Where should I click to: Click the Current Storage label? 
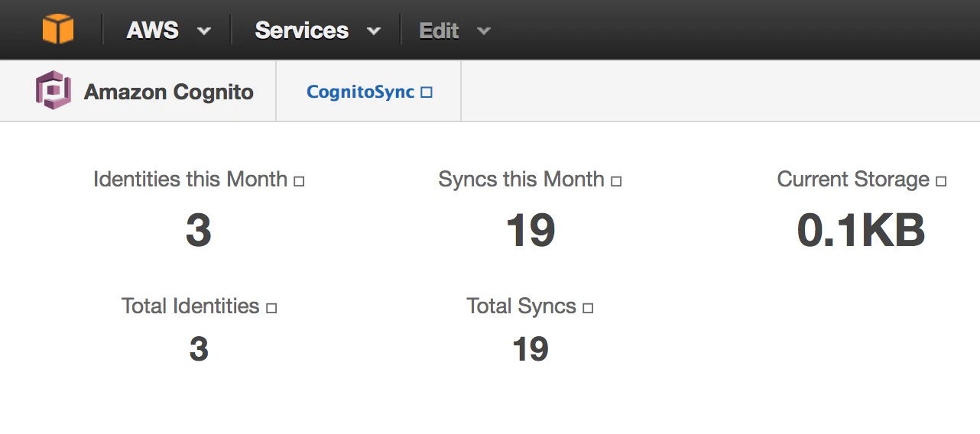coord(853,180)
